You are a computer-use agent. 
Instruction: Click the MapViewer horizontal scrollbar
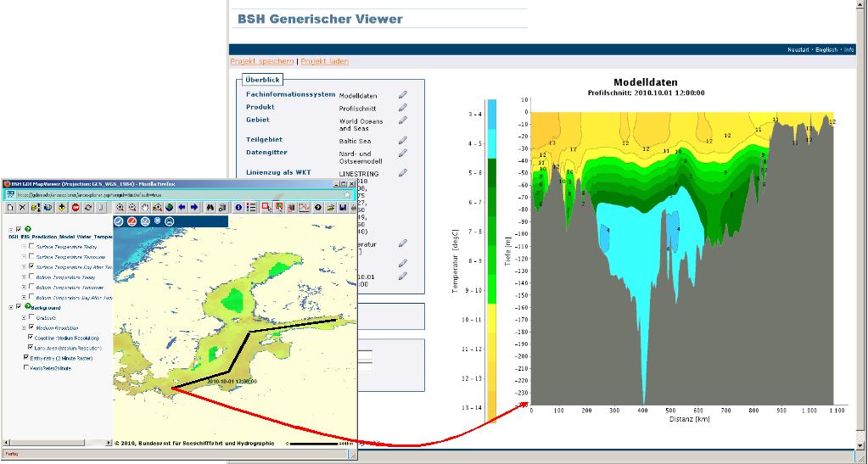[x=59, y=443]
